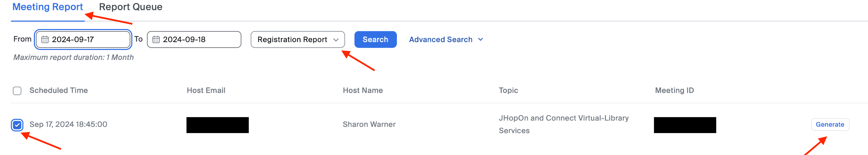Click the Advanced Search chevron arrow
The height and width of the screenshot is (155, 868).
coord(481,39)
